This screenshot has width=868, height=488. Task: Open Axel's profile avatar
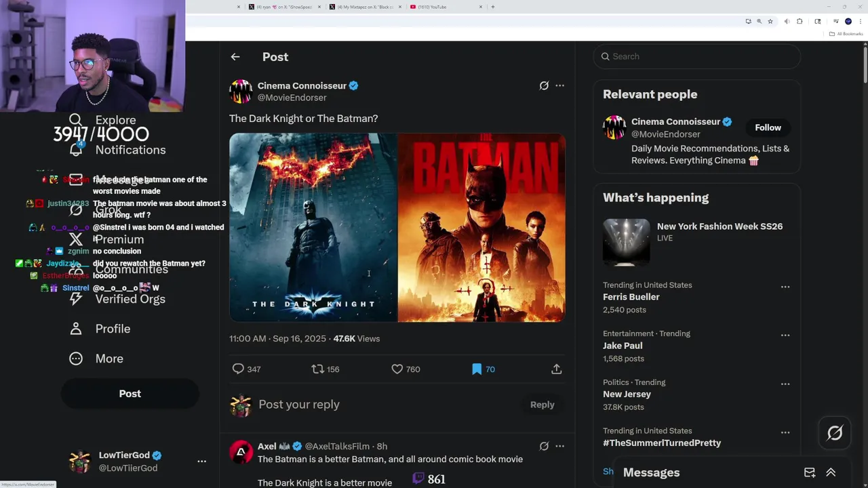[x=241, y=451]
